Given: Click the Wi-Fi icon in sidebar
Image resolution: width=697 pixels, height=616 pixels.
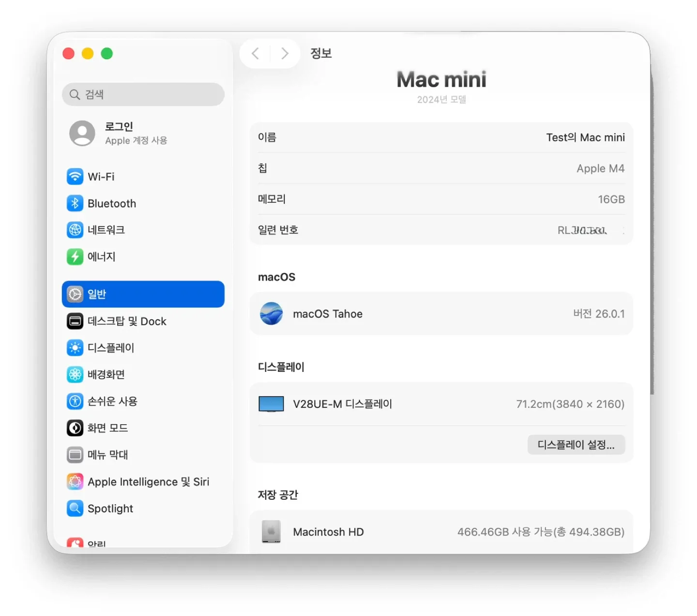Looking at the screenshot, I should (x=75, y=177).
